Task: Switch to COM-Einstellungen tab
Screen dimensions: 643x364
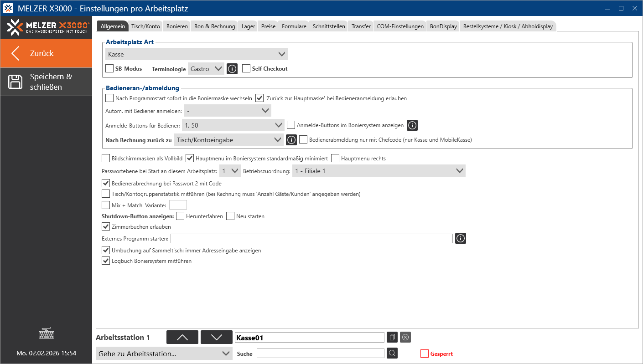Action: click(x=400, y=26)
